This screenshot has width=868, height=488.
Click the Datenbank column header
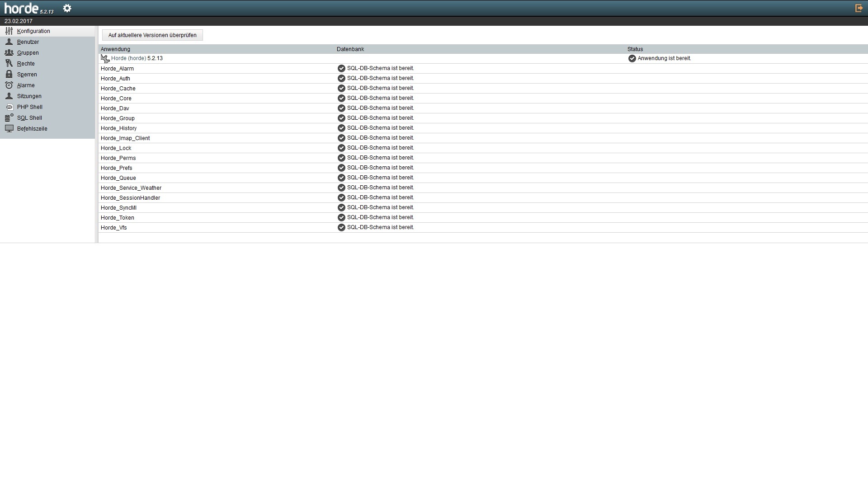coord(350,49)
